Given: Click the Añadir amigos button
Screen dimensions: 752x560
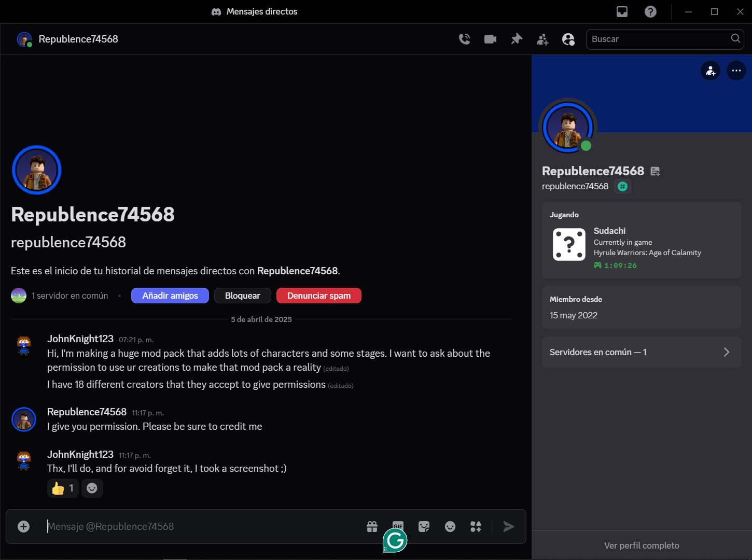Looking at the screenshot, I should [170, 296].
